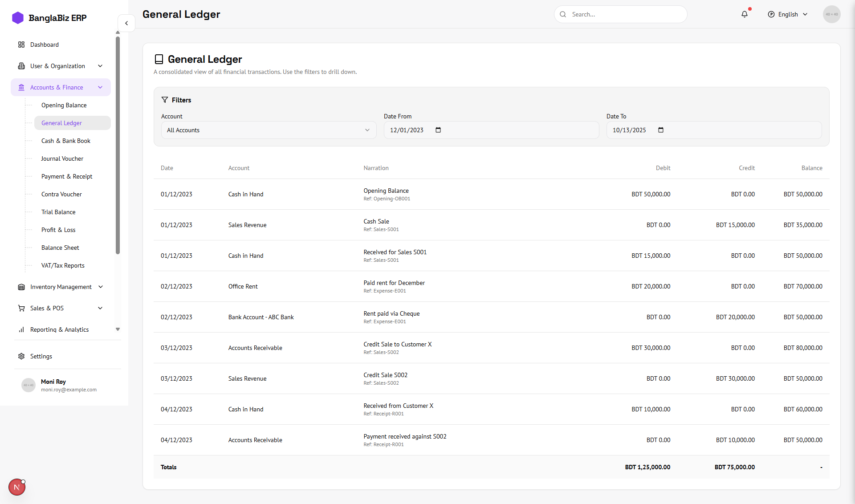The height and width of the screenshot is (504, 855).
Task: Open the VAT/Tax Reports page
Action: point(62,265)
